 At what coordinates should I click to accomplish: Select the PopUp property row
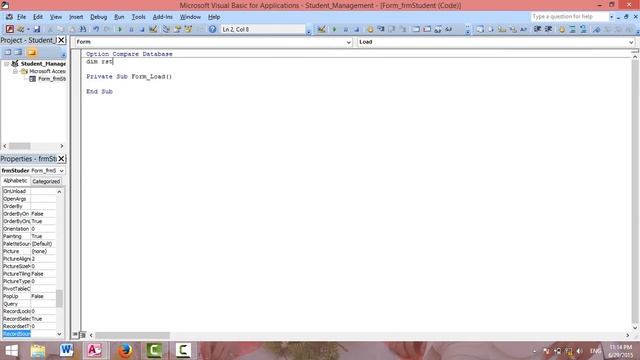point(29,296)
